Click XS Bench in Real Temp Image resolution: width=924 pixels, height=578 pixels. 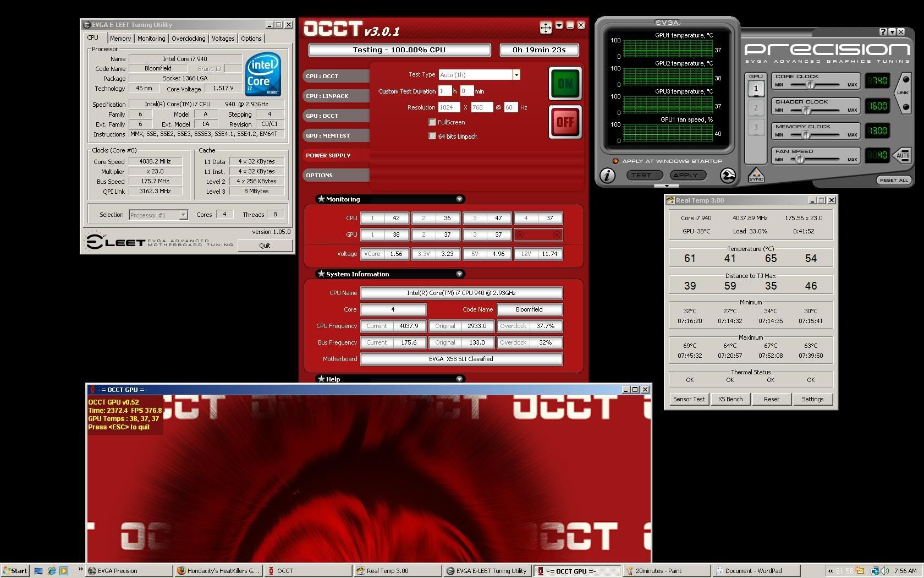coord(730,399)
